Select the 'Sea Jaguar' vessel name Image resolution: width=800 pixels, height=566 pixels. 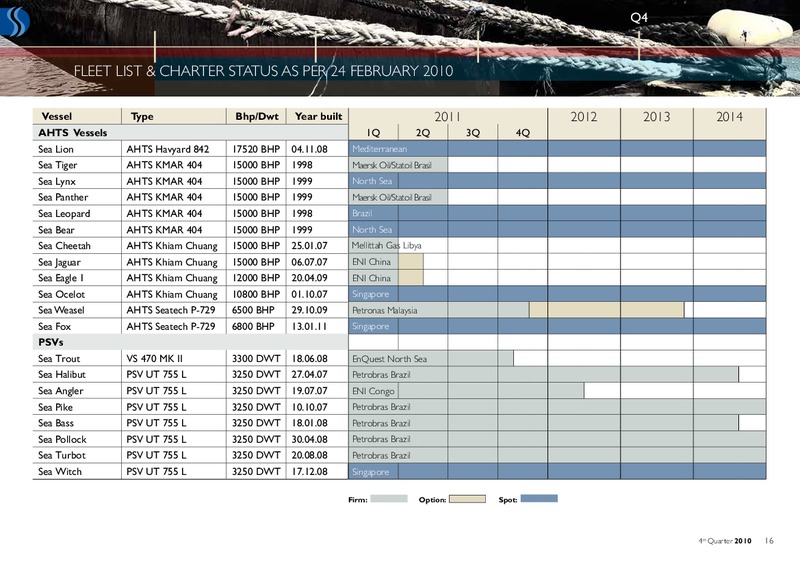(59, 262)
